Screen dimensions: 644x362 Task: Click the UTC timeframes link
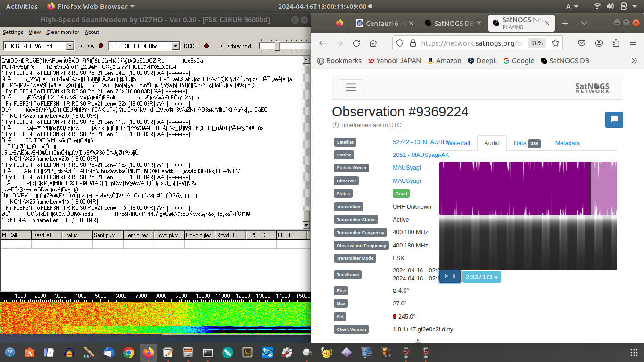click(395, 125)
